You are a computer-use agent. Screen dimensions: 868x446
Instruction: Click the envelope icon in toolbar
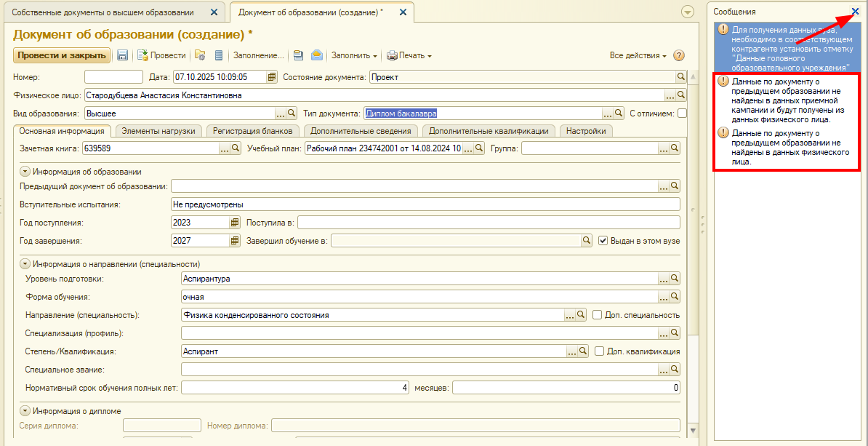coord(316,55)
